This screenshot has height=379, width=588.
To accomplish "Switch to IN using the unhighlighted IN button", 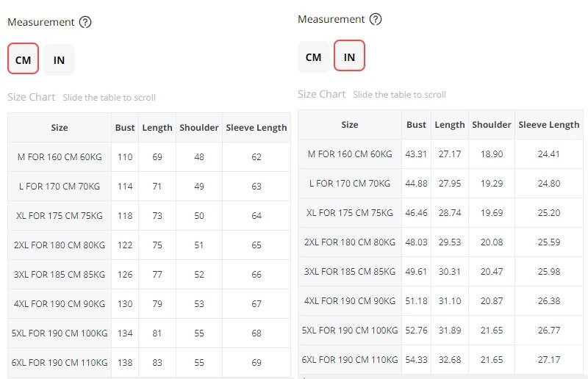I will tap(59, 59).
